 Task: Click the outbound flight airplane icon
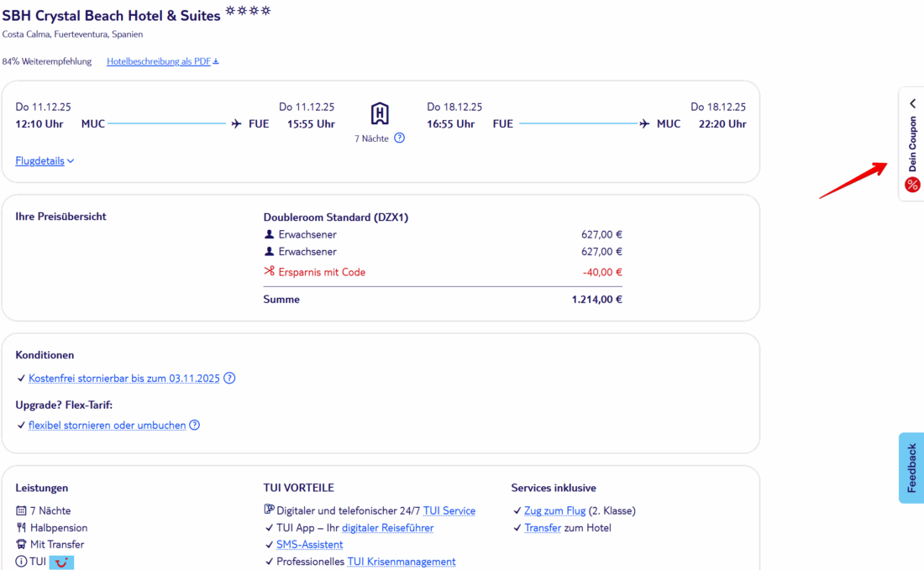pyautogui.click(x=237, y=124)
